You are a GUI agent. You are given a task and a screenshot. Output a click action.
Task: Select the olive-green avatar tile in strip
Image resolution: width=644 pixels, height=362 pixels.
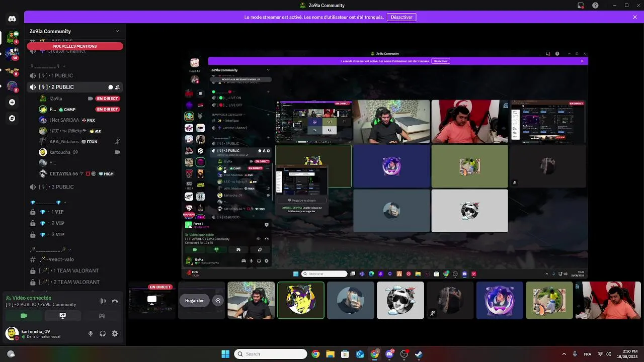point(549,301)
